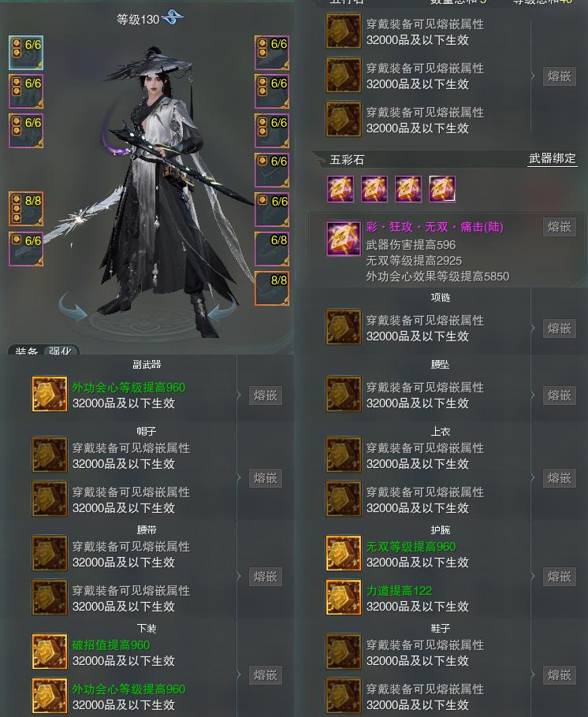Click the 力道提高122 gem icon
588x717 pixels.
344,598
